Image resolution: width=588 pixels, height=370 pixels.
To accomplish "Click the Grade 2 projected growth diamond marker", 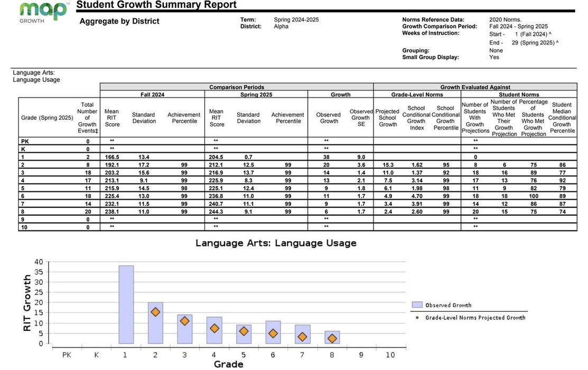I will tap(155, 312).
